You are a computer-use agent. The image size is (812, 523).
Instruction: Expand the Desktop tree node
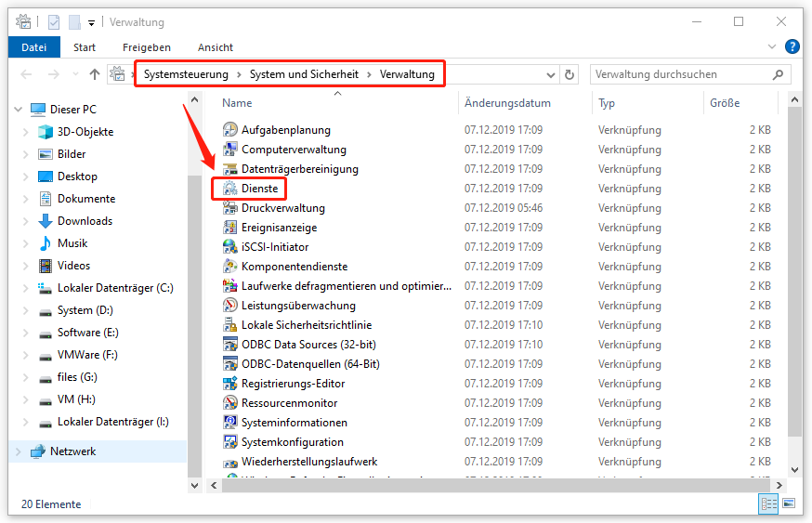click(x=25, y=177)
